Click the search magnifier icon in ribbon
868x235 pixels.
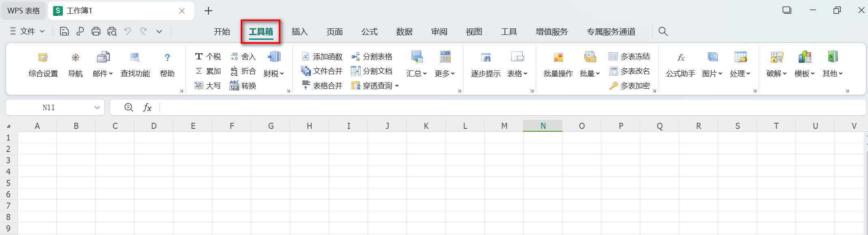663,31
